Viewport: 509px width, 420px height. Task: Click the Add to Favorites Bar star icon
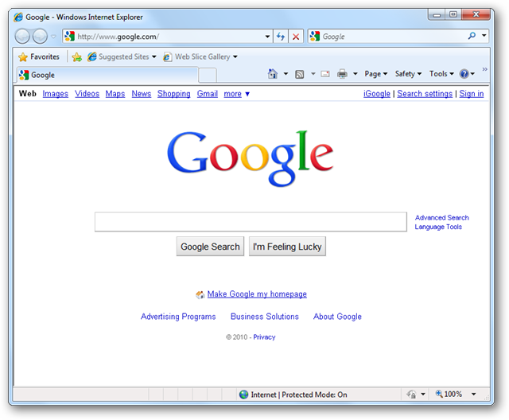[x=76, y=57]
